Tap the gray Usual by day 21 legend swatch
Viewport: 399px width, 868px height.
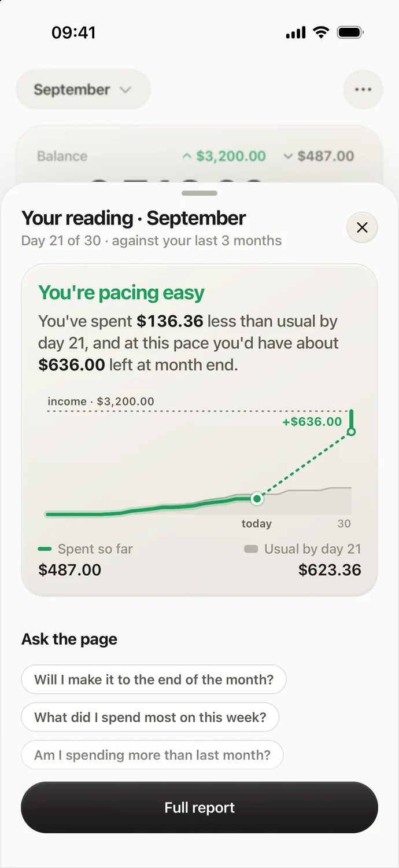[251, 549]
